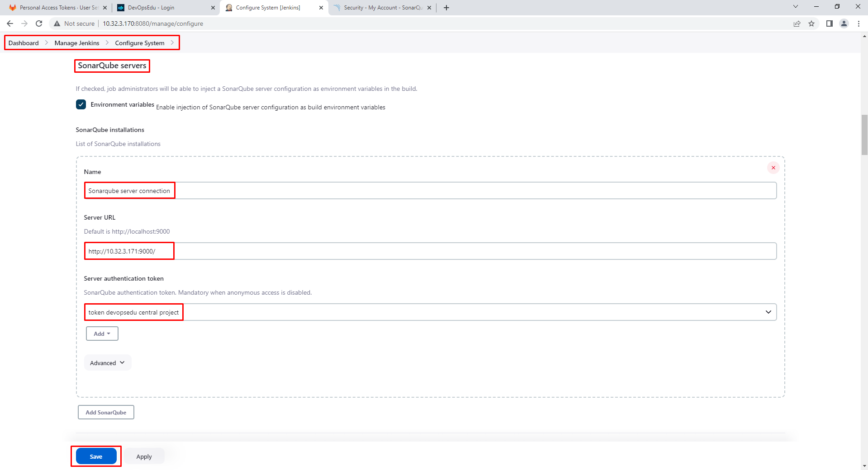Open the share page icon
The image size is (868, 470).
(797, 23)
